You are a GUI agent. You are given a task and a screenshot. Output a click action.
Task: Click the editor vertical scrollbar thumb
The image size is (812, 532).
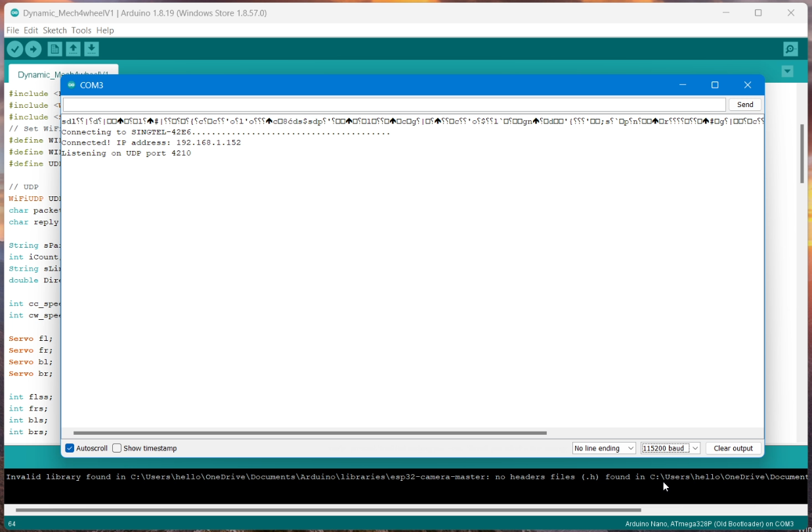[x=801, y=153]
